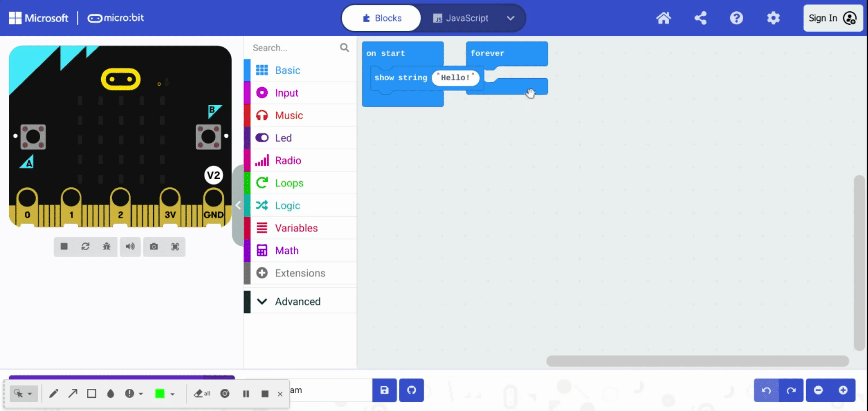Start the simulator debug mode
This screenshot has width=868, height=411.
coord(107,247)
